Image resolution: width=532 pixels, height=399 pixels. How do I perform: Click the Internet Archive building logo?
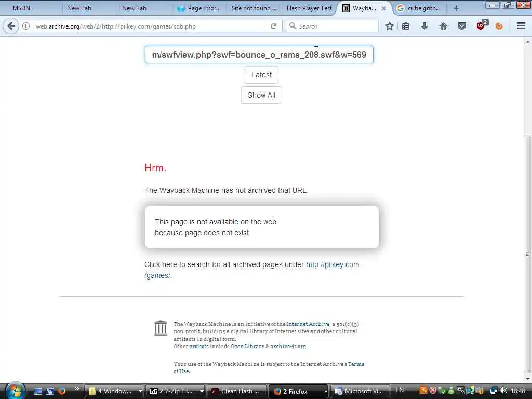pyautogui.click(x=161, y=328)
